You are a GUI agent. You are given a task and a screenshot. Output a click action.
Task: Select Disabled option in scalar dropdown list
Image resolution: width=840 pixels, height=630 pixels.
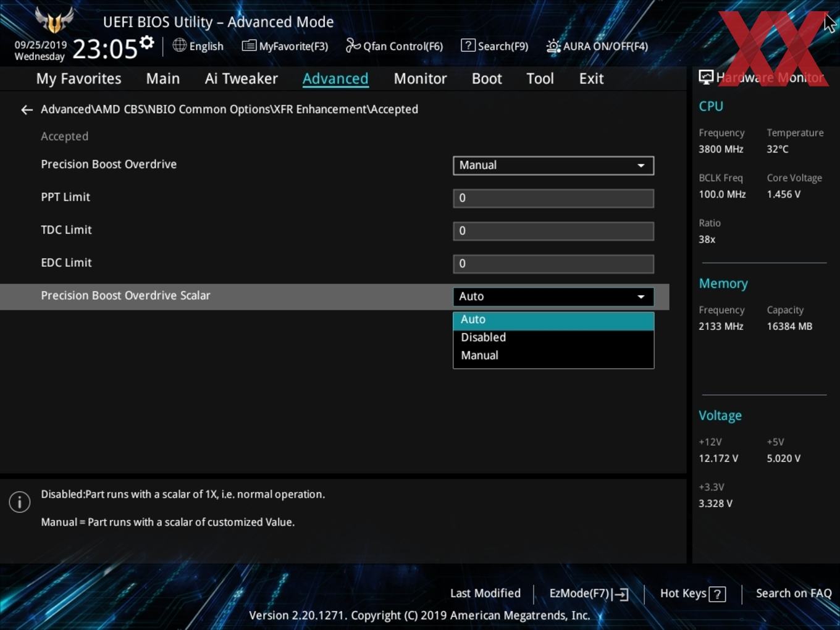tap(553, 338)
